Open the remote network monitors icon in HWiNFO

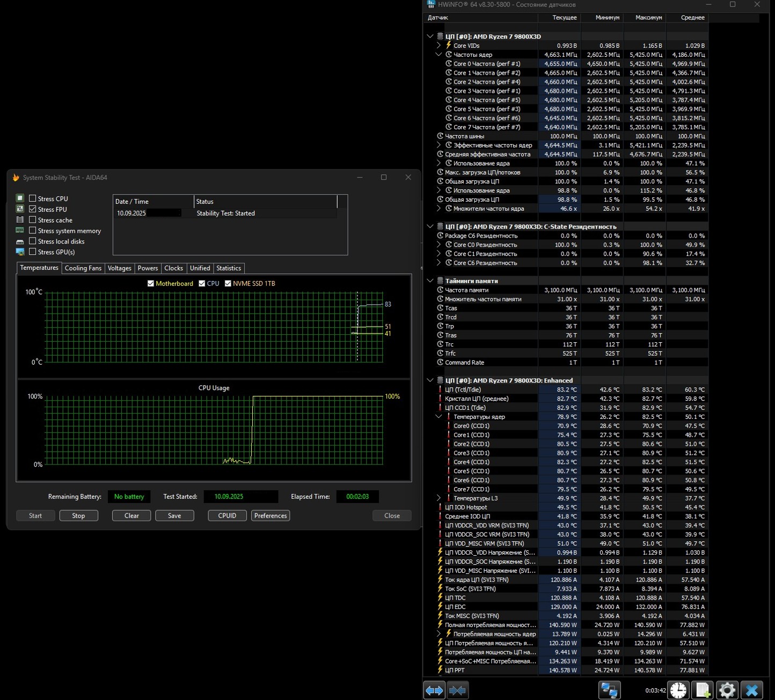[609, 690]
